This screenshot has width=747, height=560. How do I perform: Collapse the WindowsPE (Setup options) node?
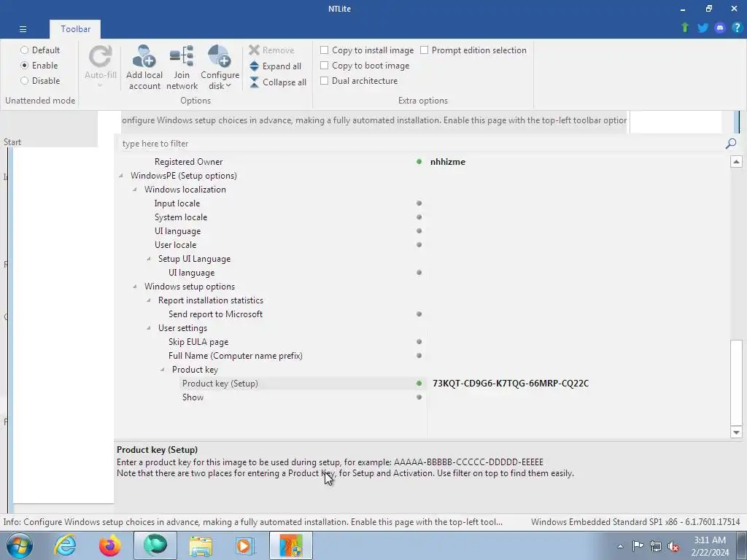click(x=121, y=176)
